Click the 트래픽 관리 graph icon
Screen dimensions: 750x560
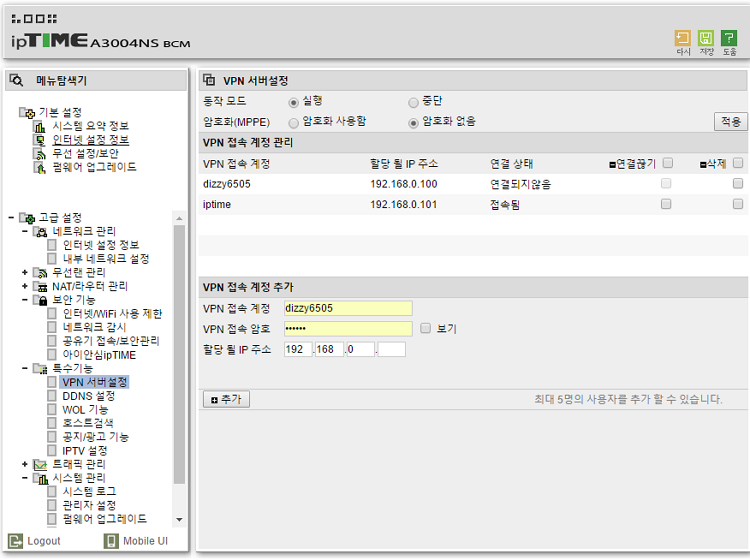[40, 465]
